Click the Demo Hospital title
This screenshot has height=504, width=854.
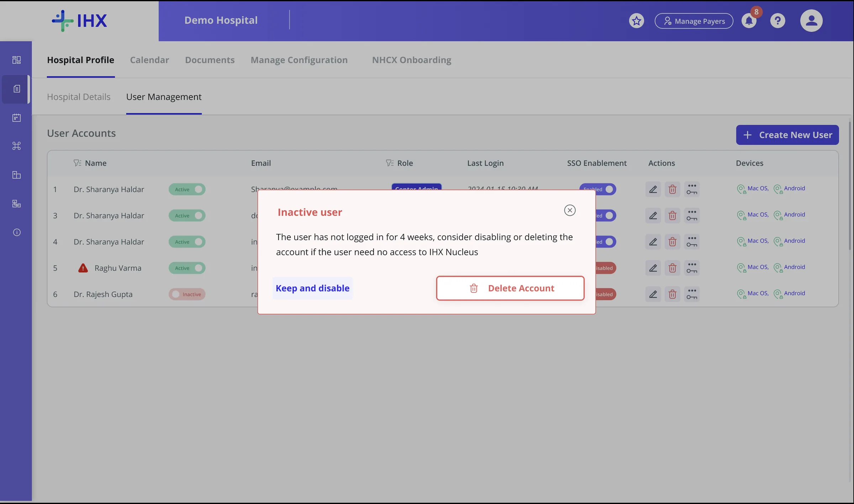coord(221,20)
